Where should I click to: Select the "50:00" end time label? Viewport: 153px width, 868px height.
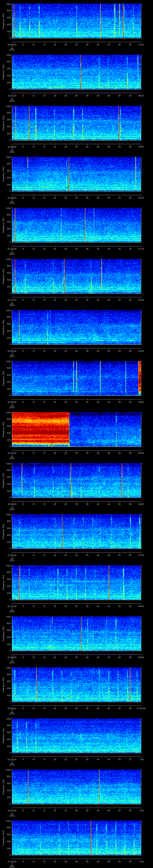[x=141, y=198]
